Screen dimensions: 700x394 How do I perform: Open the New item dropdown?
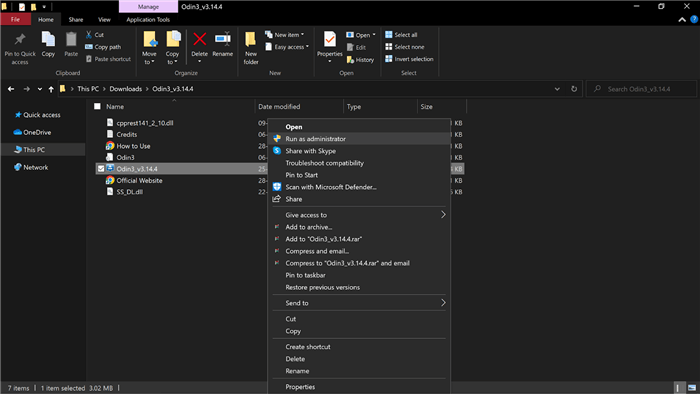click(284, 34)
